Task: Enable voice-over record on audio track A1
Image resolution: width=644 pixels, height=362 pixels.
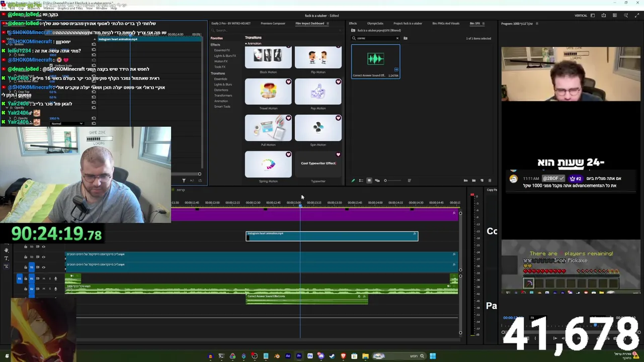Action: pos(55,279)
